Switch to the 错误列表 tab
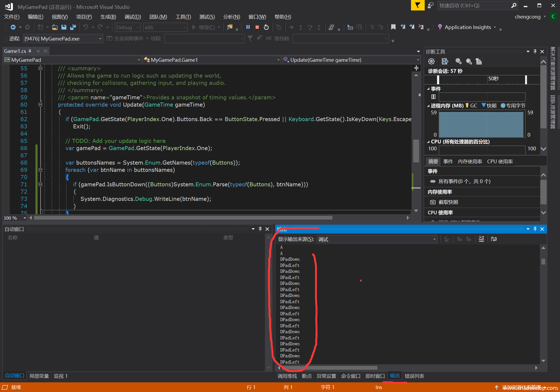 point(414,376)
